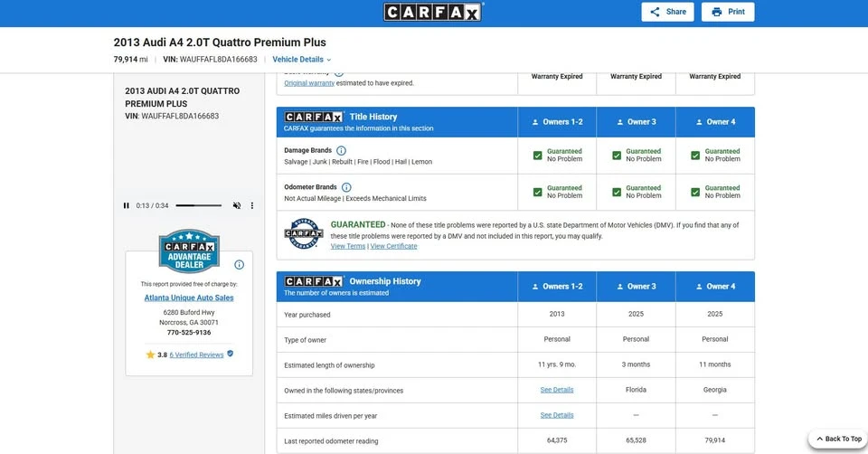Click the 65,528 odometer reading

(636, 440)
